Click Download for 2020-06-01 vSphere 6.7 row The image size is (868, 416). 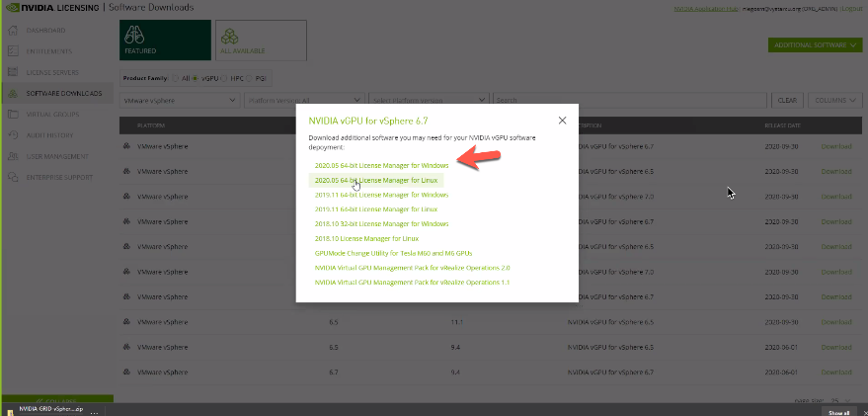click(x=835, y=373)
